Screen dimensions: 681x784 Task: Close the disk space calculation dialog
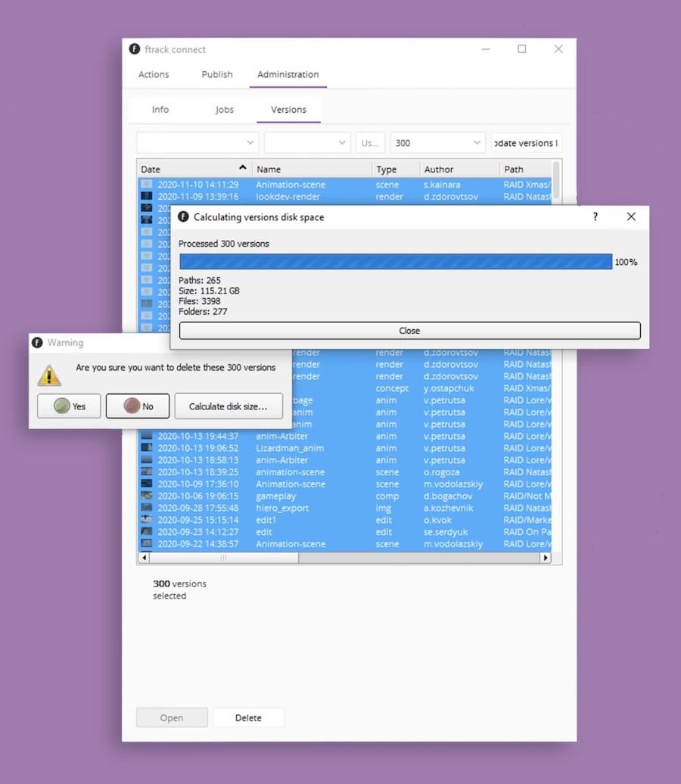tap(409, 331)
